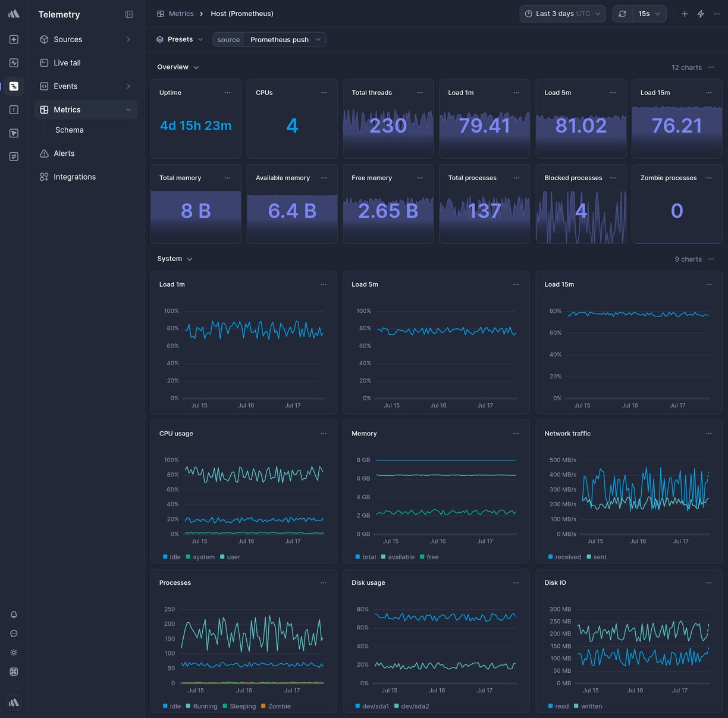Collapse the Metrics sidebar item chevron
This screenshot has width=728, height=718.
pos(128,109)
